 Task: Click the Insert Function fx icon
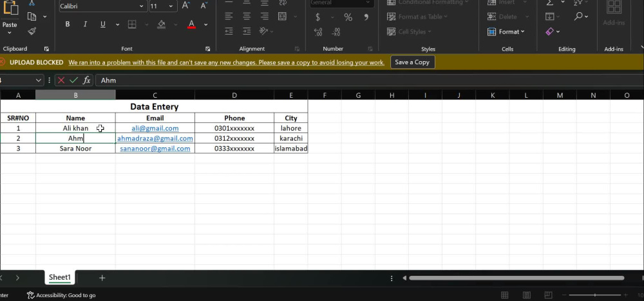[x=86, y=80]
